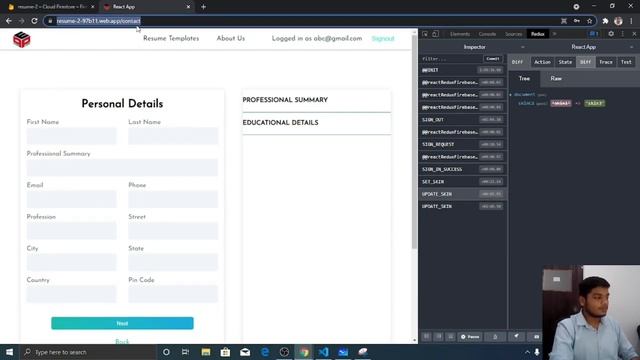Toggle Pause recording in Redux DevTools
Viewport: 640px width, 360px height.
pyautogui.click(x=470, y=337)
